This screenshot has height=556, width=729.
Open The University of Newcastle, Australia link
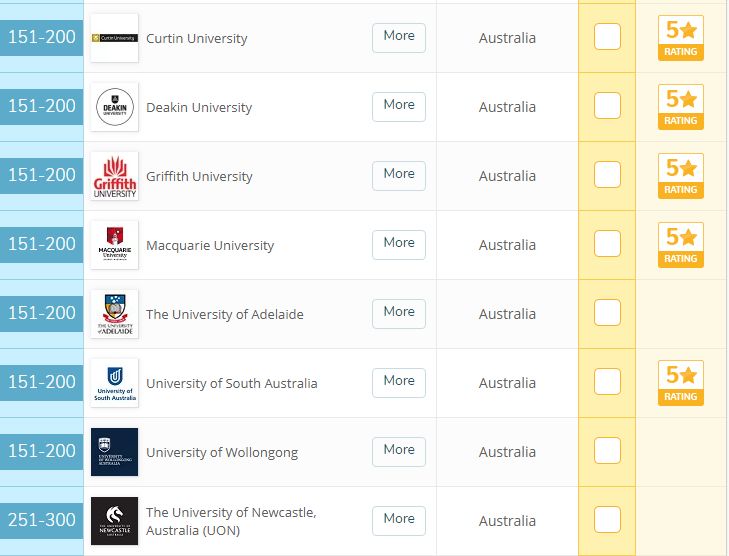[x=231, y=521]
